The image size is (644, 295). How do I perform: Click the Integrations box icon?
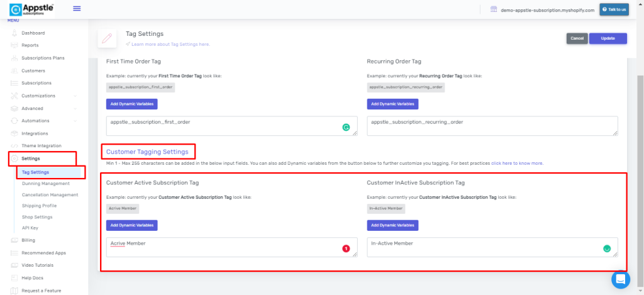[14, 133]
